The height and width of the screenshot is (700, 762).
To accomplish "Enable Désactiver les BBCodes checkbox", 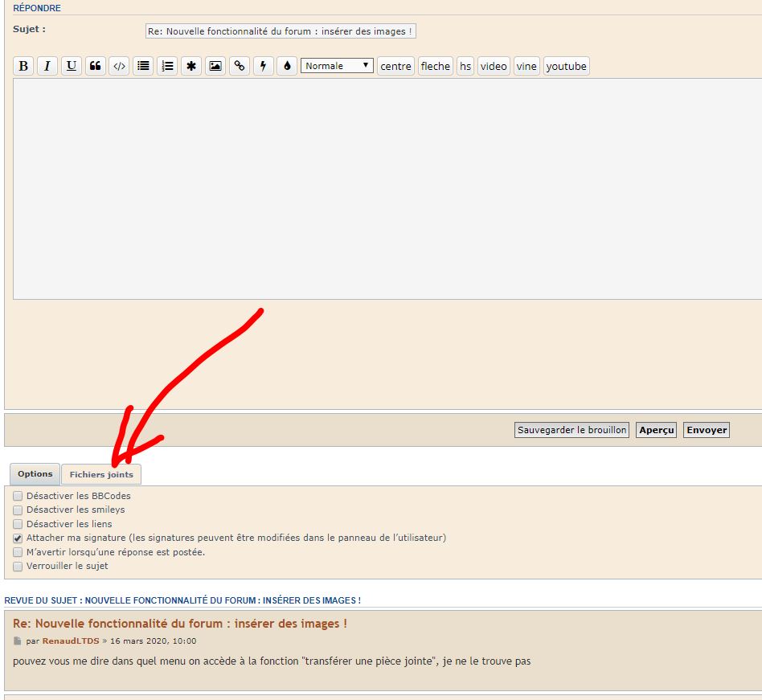I will (18, 496).
